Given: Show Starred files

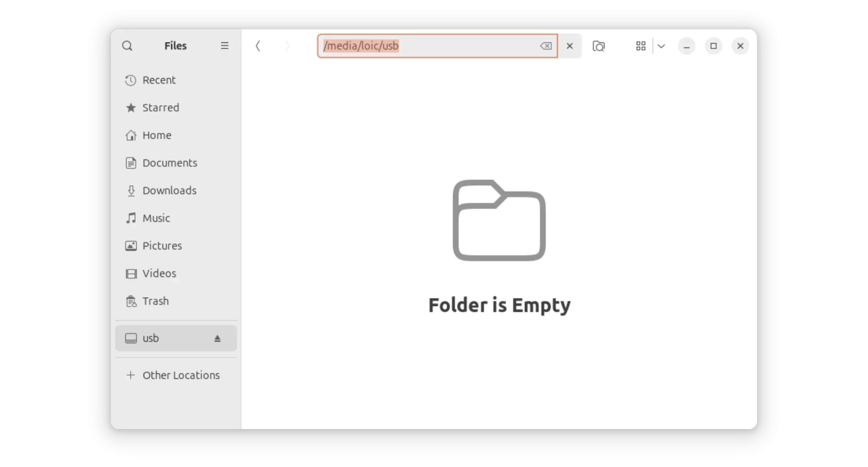Looking at the screenshot, I should pyautogui.click(x=160, y=108).
